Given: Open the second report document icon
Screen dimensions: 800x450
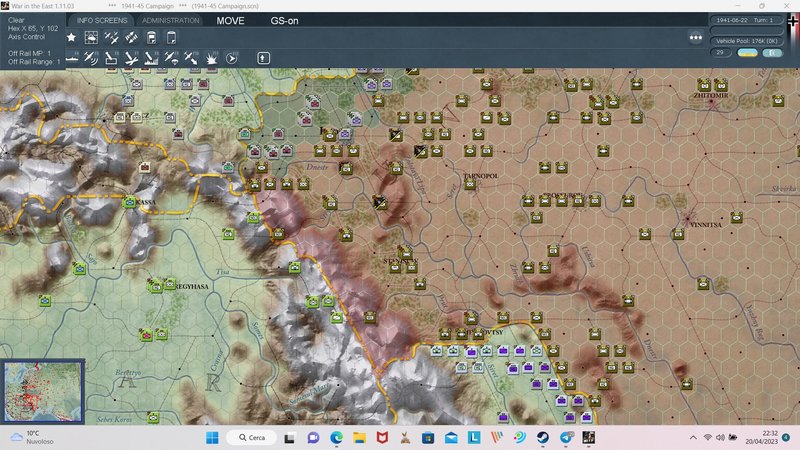Looking at the screenshot, I should (x=171, y=37).
